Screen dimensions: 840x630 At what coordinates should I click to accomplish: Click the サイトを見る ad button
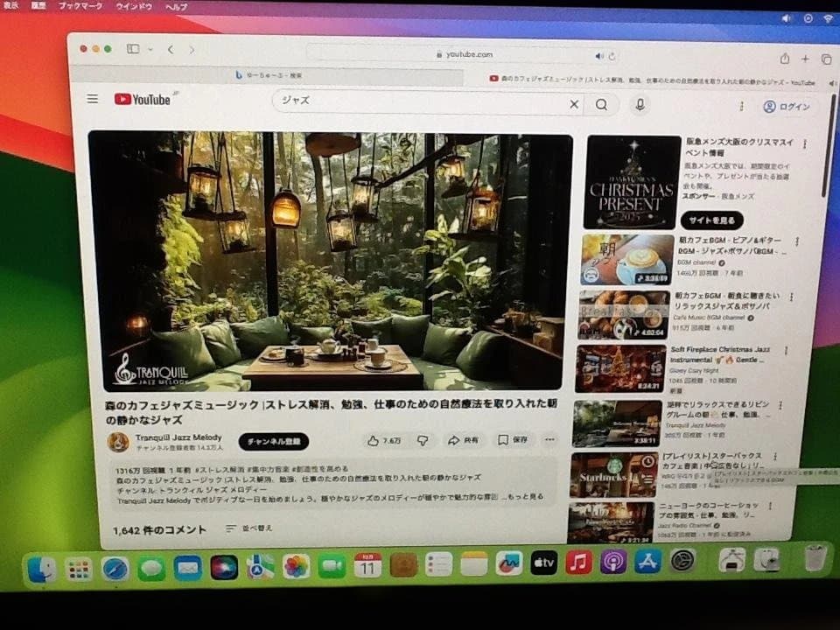pyautogui.click(x=711, y=220)
